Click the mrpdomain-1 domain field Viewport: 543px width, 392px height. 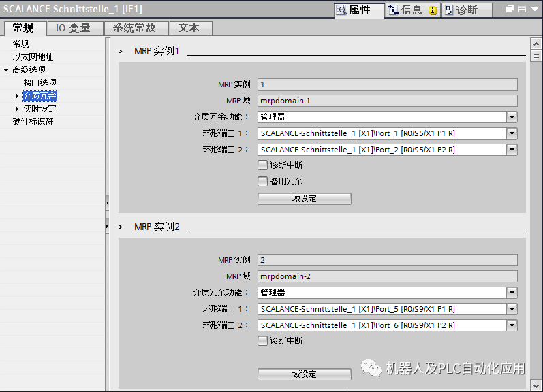click(388, 101)
